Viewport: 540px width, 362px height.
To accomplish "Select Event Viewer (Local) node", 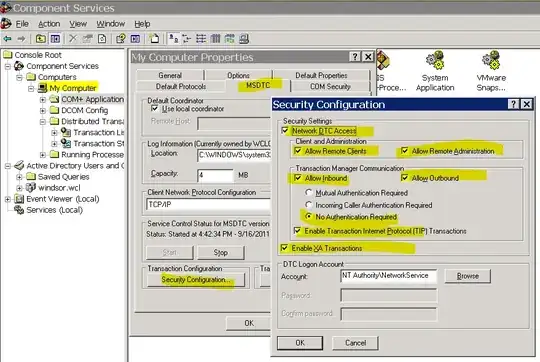I will pos(63,199).
